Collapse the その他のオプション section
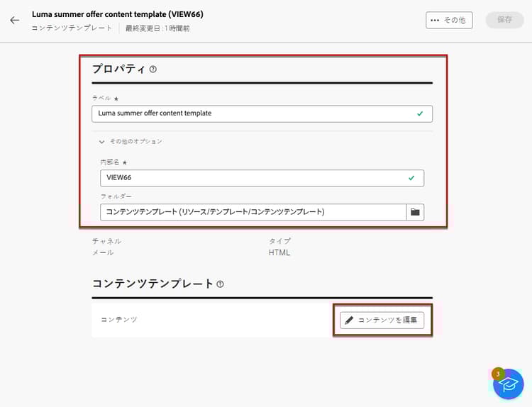This screenshot has width=532, height=407. click(x=131, y=141)
